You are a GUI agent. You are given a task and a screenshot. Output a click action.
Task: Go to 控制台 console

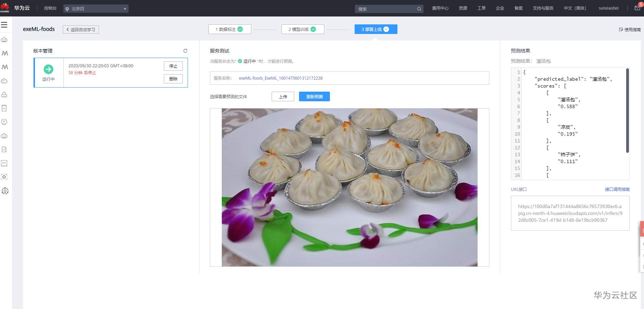(50, 8)
